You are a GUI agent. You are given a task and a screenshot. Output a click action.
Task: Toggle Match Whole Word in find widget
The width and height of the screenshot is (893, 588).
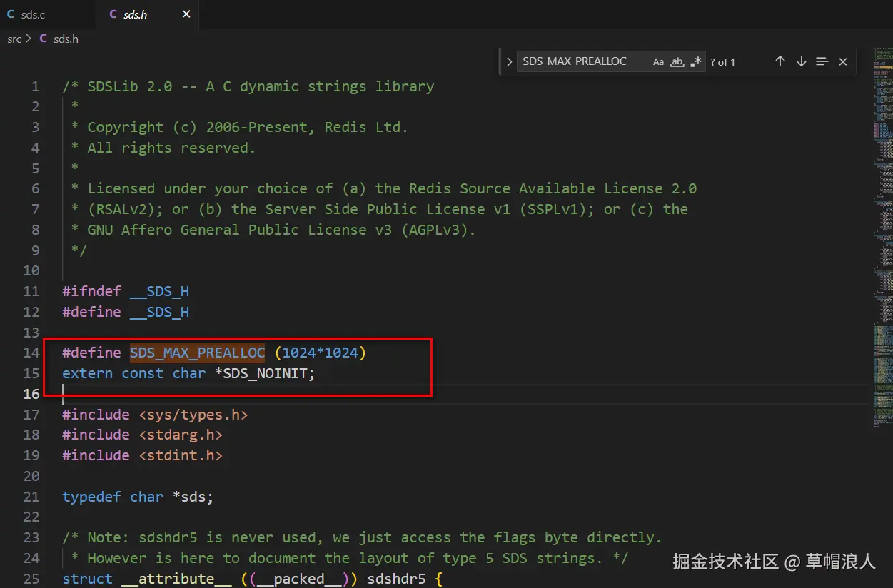pyautogui.click(x=677, y=62)
